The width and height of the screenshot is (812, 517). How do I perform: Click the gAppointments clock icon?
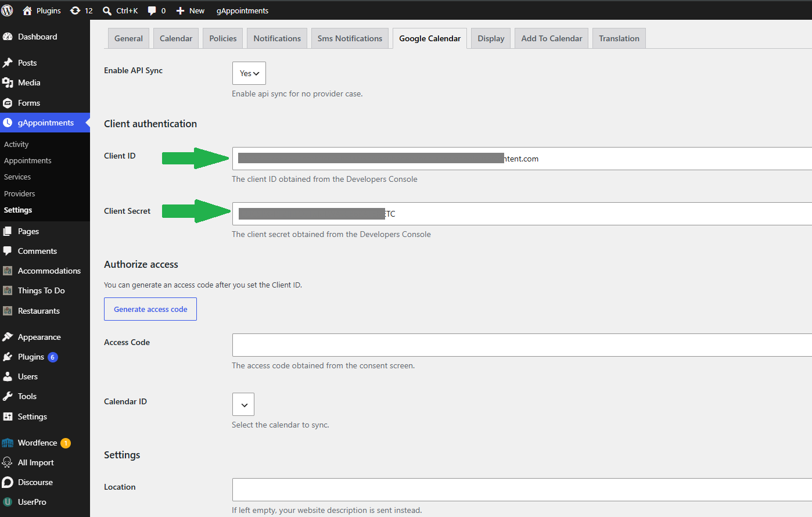coord(8,123)
